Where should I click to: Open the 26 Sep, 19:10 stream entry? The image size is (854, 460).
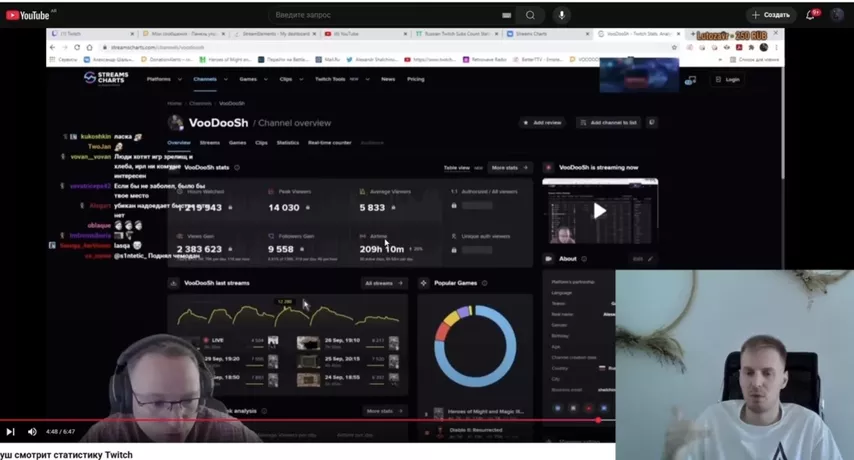[x=348, y=343]
